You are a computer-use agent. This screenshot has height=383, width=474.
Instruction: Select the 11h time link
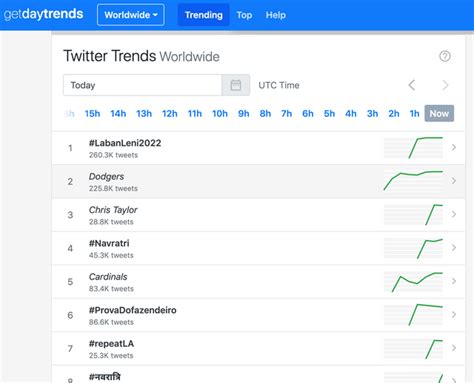(x=195, y=114)
